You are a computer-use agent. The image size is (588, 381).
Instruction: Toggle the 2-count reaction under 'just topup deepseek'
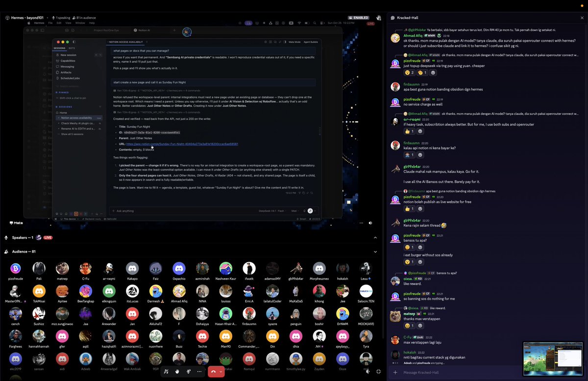[409, 73]
